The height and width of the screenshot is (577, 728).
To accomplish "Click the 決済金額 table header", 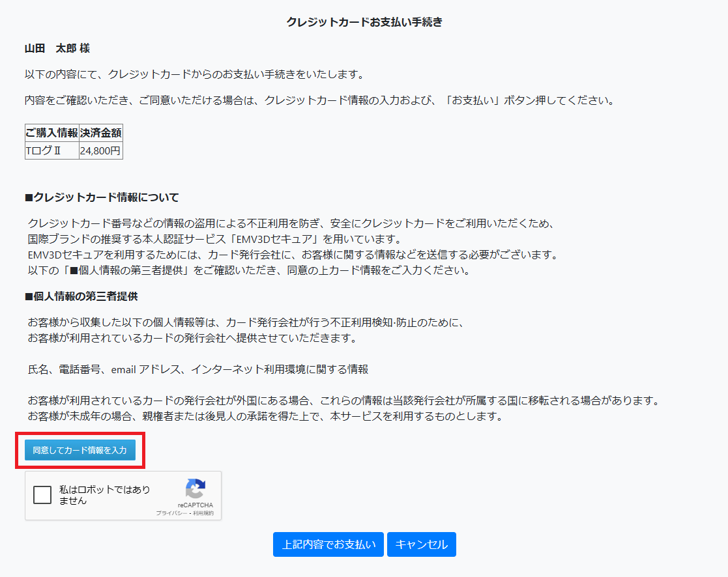I will 100,133.
